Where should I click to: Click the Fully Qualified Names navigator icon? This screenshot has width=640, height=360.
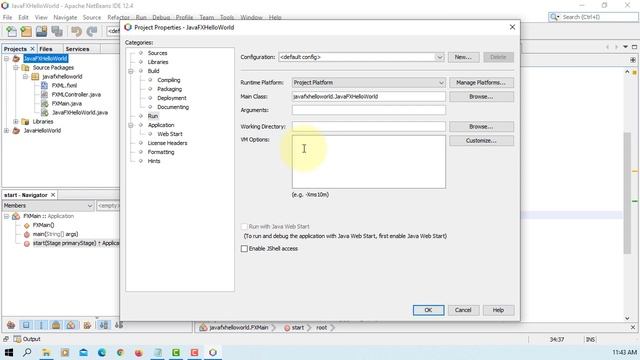(87, 325)
